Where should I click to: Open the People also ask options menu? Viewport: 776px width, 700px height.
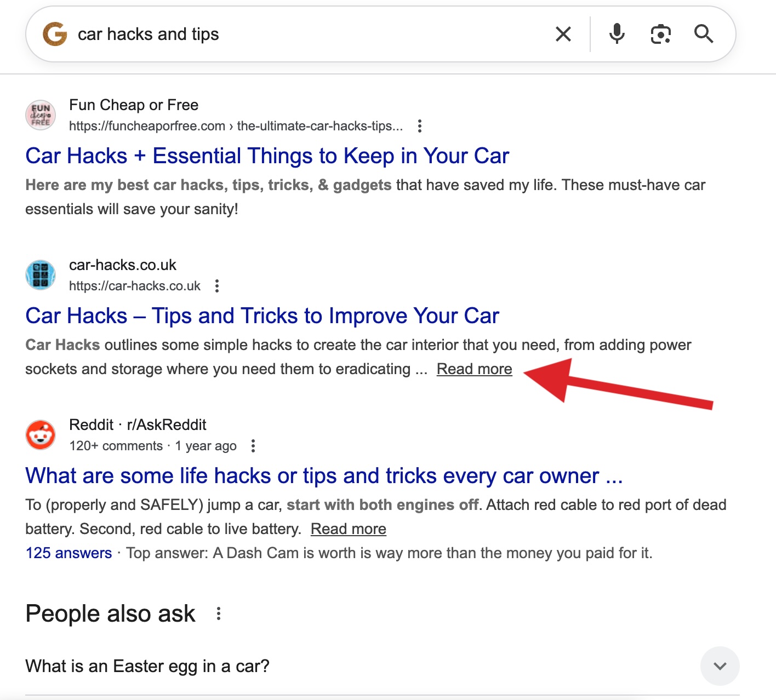coord(218,613)
